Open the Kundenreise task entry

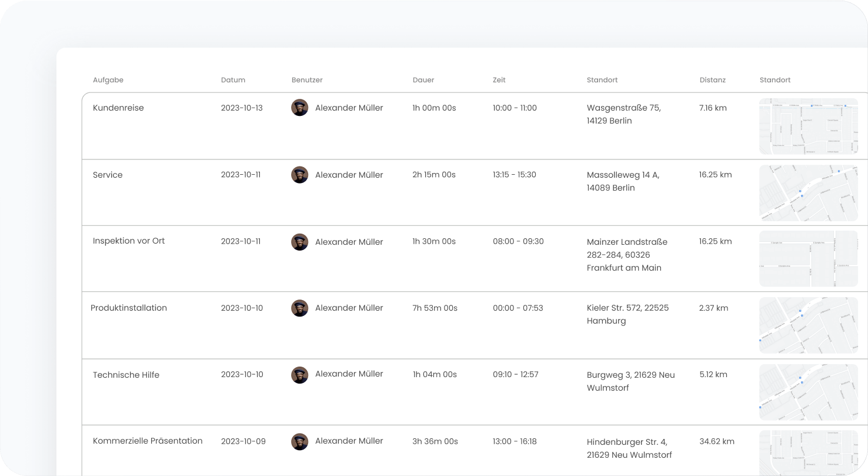coord(118,108)
